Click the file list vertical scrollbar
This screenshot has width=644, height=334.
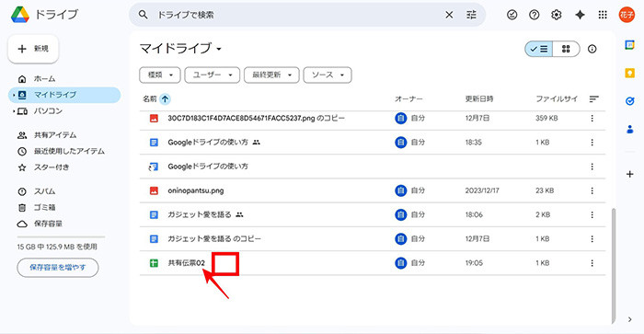point(614,265)
